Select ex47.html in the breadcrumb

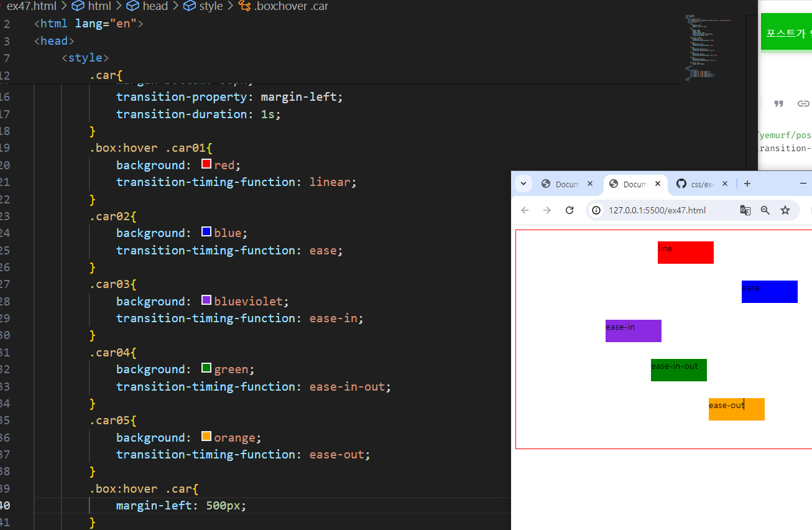[x=31, y=6]
